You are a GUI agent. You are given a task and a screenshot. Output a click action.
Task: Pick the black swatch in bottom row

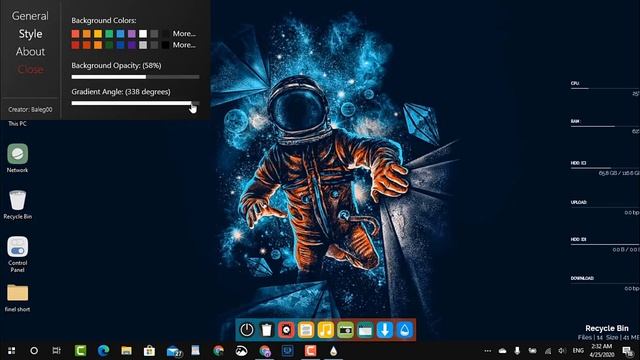point(165,45)
